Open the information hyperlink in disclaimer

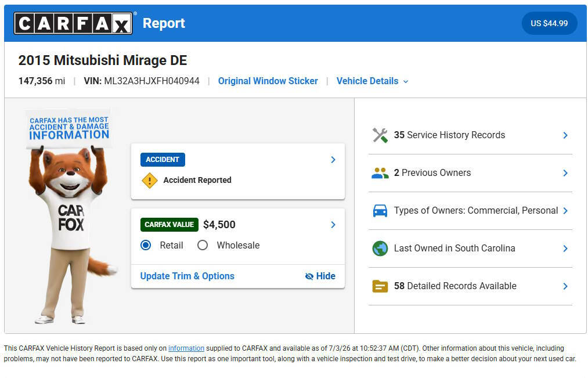186,348
